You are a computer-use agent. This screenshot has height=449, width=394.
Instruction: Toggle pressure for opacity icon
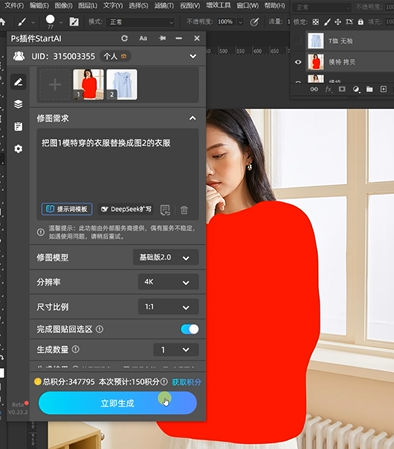(254, 22)
